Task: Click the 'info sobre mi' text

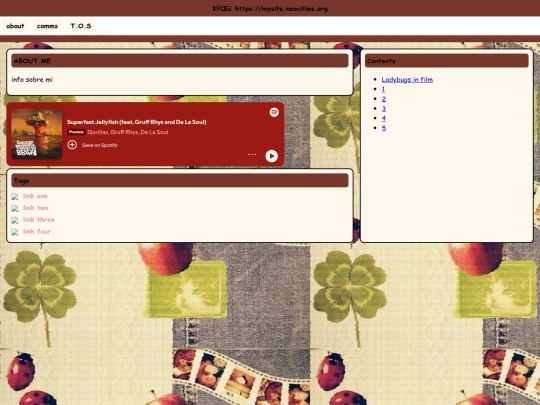Action: [x=32, y=80]
